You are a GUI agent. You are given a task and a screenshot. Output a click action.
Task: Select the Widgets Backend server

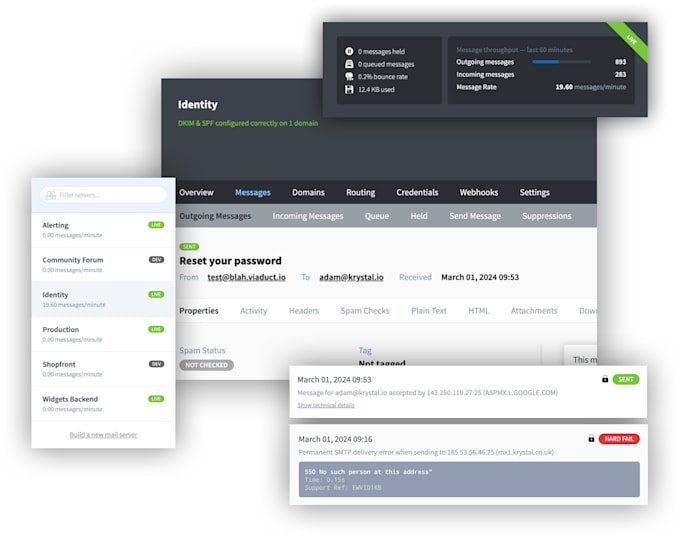tap(103, 403)
